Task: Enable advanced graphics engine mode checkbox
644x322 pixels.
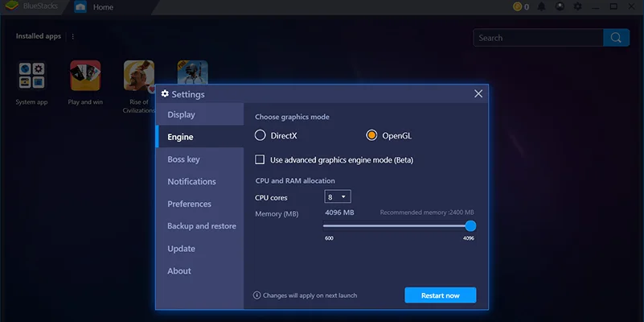Action: [260, 159]
